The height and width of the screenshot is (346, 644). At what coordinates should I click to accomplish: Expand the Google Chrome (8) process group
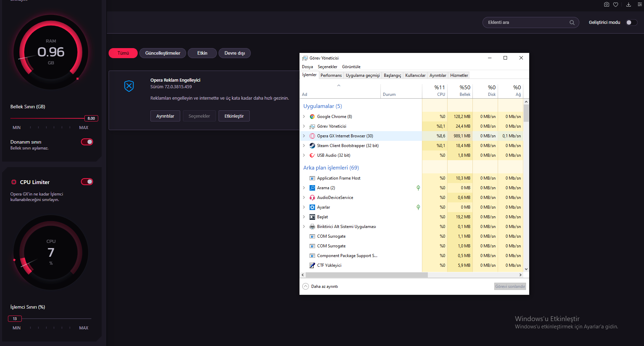point(304,117)
